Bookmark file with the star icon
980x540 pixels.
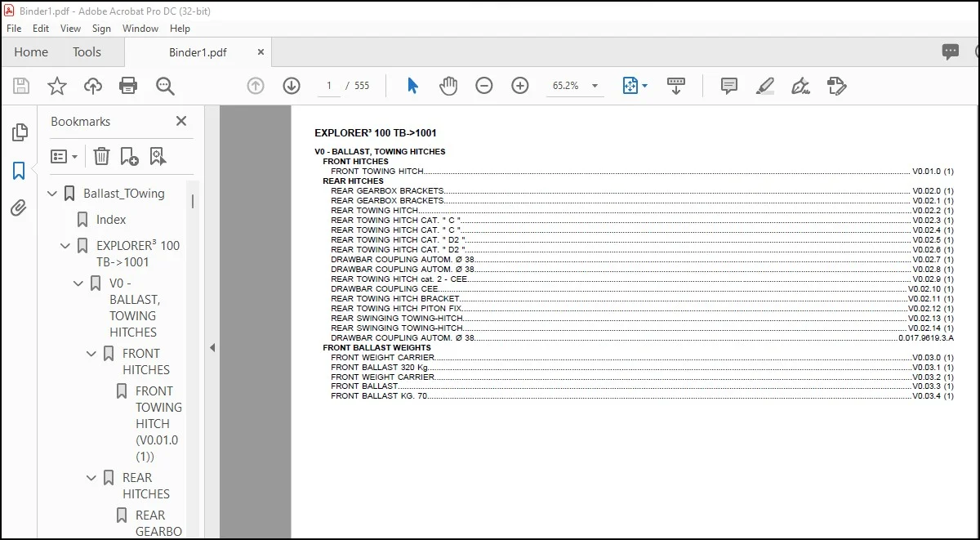click(57, 86)
